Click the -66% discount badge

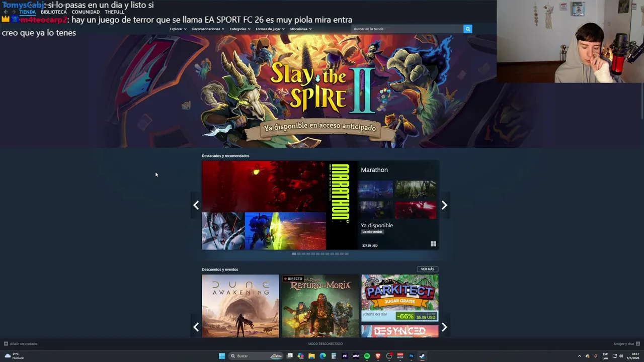pyautogui.click(x=405, y=316)
